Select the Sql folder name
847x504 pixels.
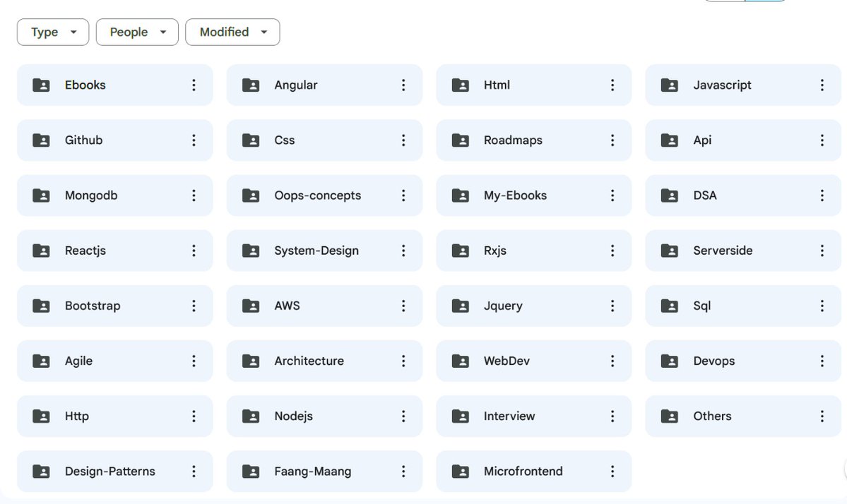tap(701, 306)
